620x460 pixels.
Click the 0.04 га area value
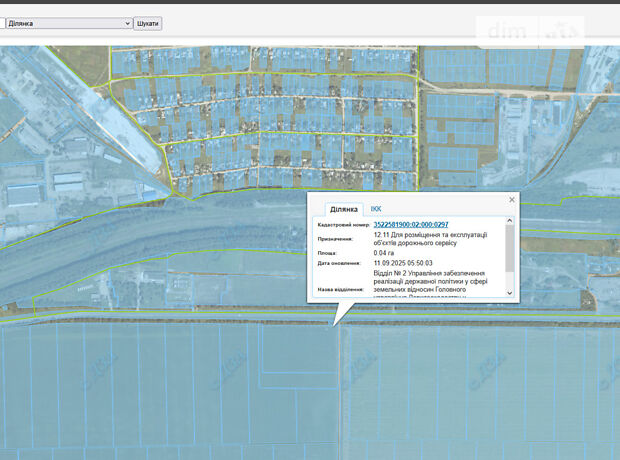(x=386, y=254)
